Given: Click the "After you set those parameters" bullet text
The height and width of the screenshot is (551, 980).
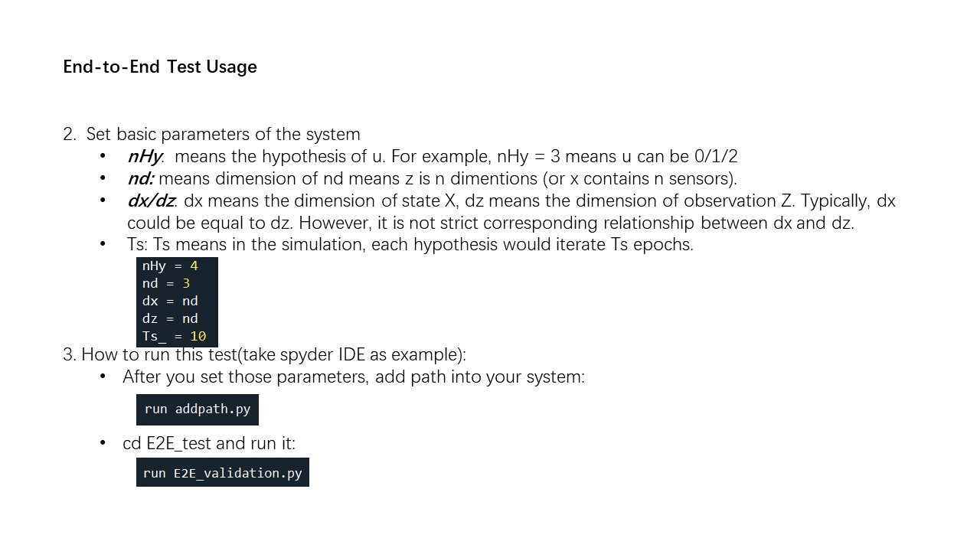Looking at the screenshot, I should pos(354,377).
